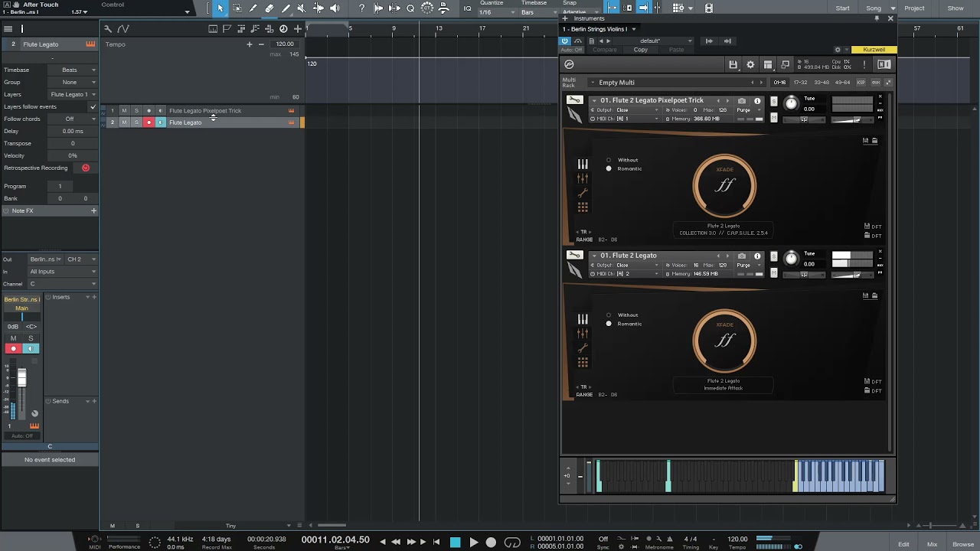Open the Mix console button
Viewport: 980px width, 551px height.
(x=932, y=544)
